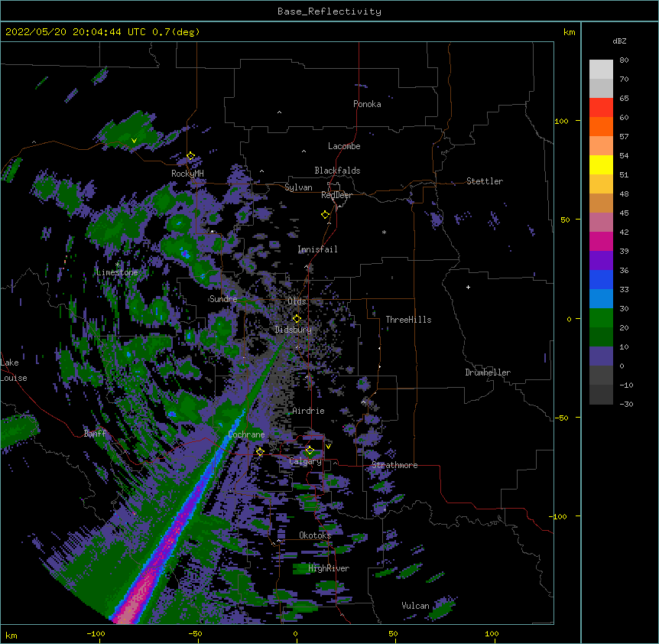Pick the red swatch between 65 and 60
659x644 pixels.
pos(601,108)
